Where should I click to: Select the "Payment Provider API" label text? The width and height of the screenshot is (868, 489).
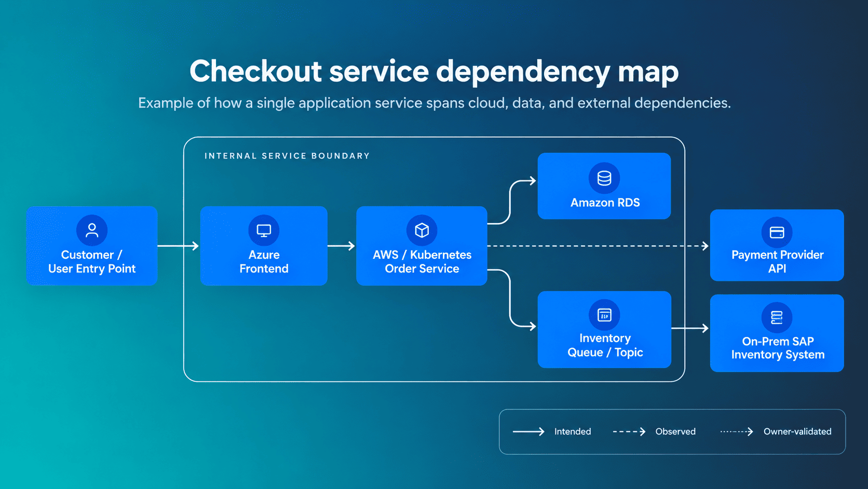(778, 262)
